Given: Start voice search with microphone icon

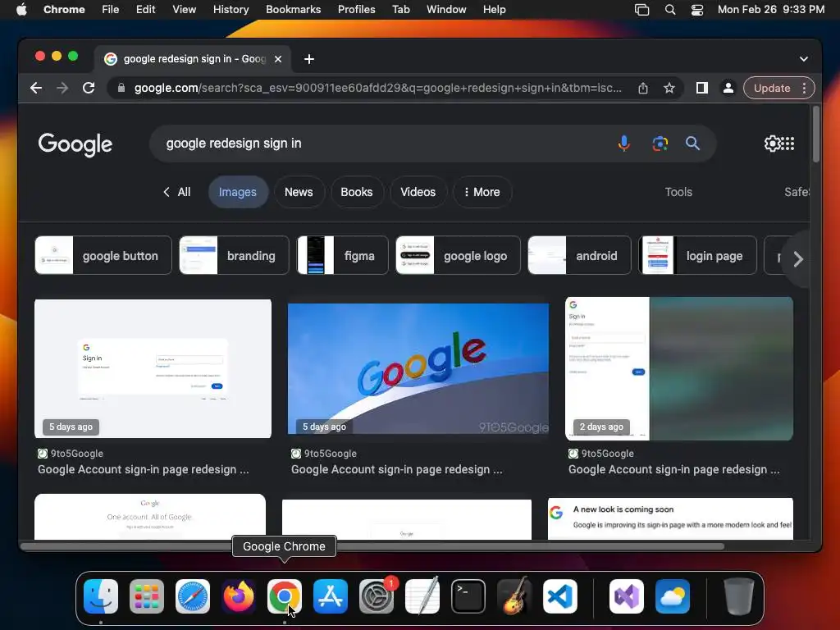Looking at the screenshot, I should [x=623, y=143].
